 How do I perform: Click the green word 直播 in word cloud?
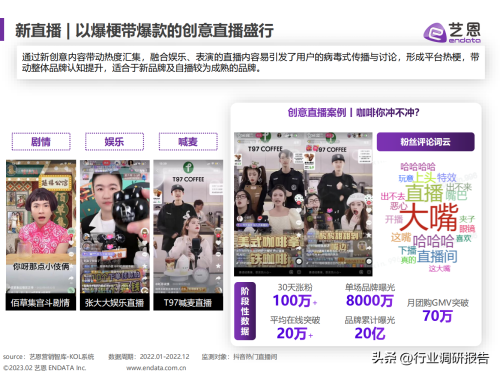424,193
